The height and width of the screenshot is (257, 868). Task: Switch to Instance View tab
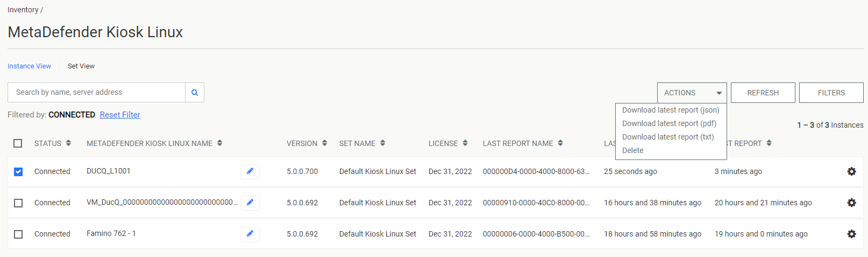pyautogui.click(x=29, y=66)
